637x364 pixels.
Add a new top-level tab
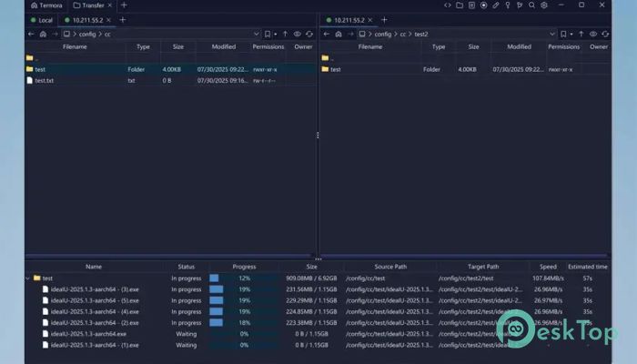point(124,5)
